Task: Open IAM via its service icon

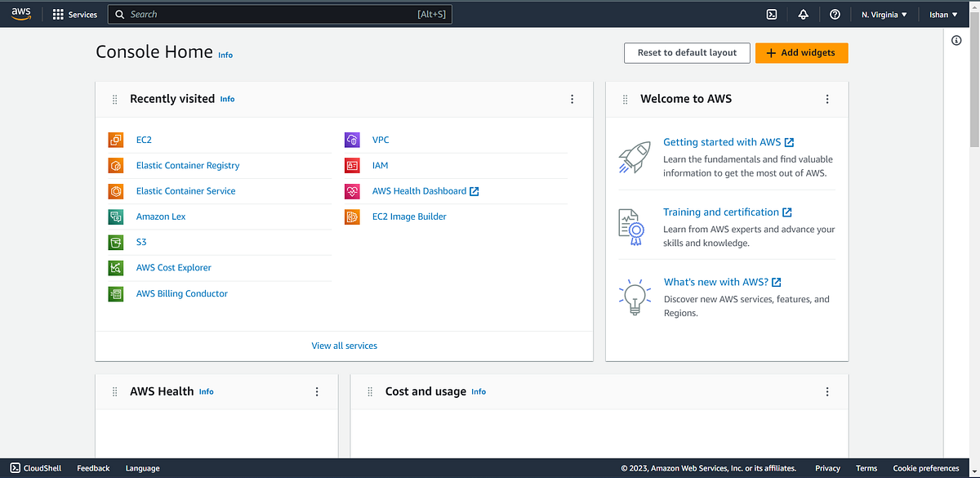Action: point(352,165)
